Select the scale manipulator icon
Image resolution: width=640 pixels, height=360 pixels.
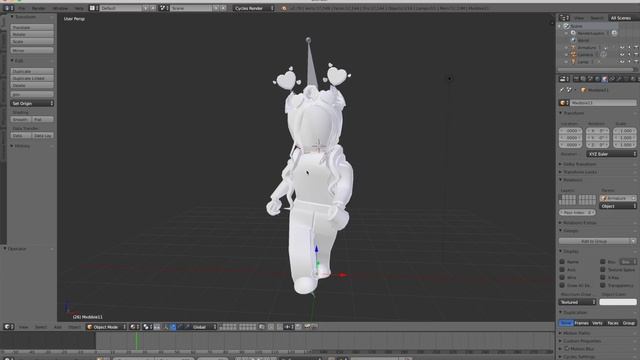click(x=187, y=327)
